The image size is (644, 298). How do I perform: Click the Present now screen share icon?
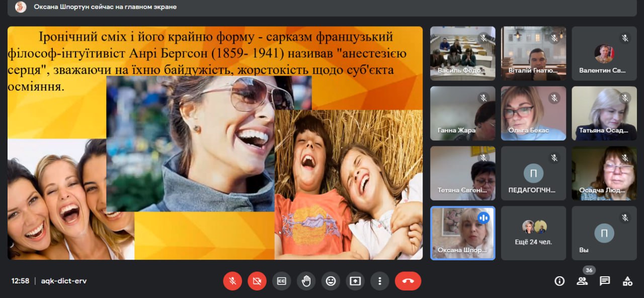[355, 281]
